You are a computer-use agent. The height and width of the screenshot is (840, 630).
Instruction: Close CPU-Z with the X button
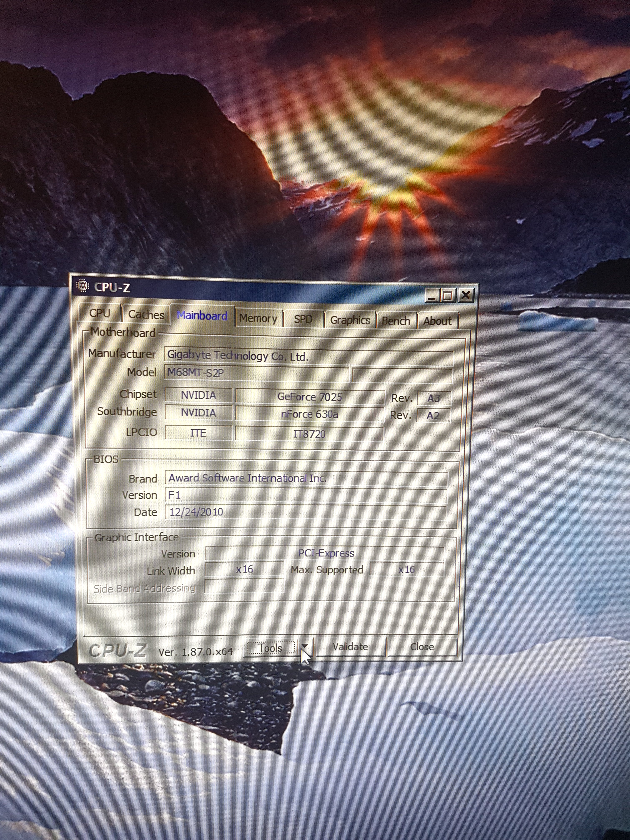click(x=466, y=295)
